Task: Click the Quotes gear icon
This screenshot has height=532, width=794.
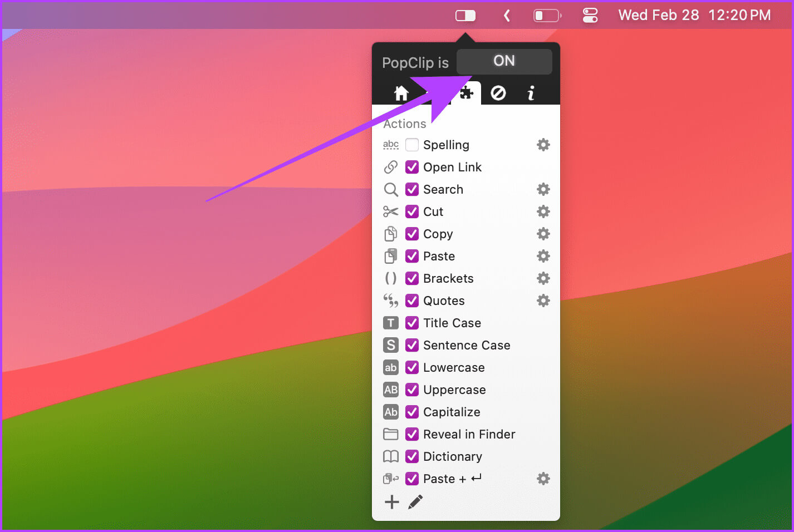Action: [543, 301]
